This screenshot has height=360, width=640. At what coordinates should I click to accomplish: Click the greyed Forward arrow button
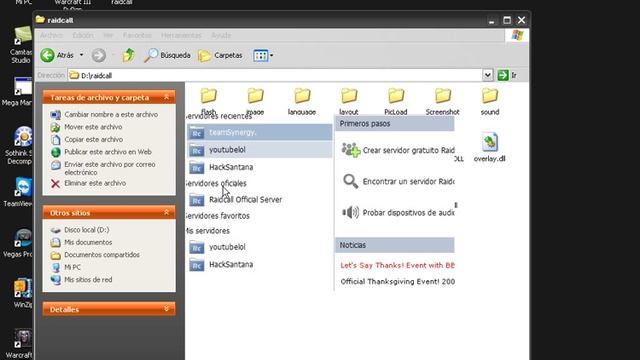(x=98, y=55)
